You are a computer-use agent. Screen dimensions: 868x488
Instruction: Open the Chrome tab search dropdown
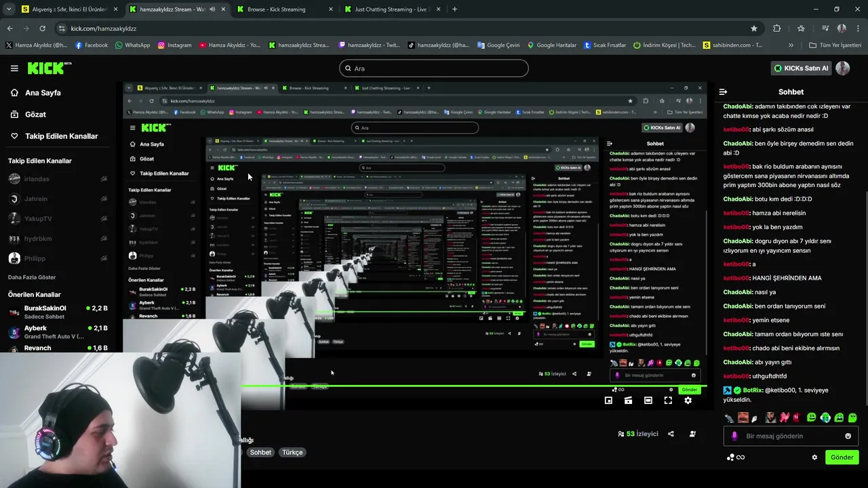coord(9,9)
